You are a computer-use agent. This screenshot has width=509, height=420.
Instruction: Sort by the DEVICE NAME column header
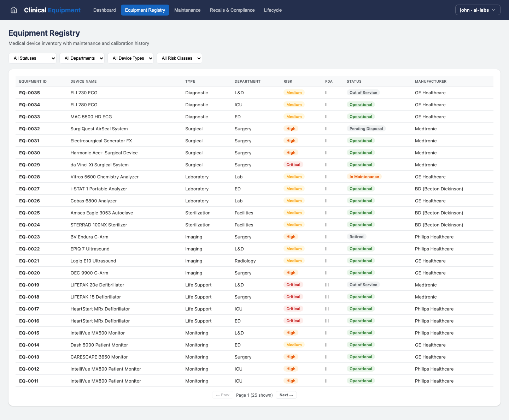[x=83, y=81]
